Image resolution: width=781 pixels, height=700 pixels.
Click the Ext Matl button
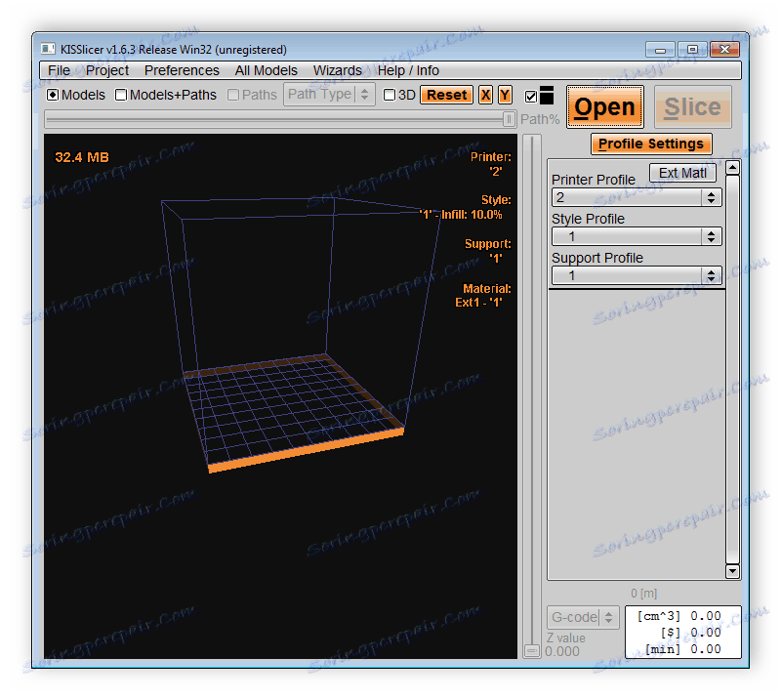[682, 173]
